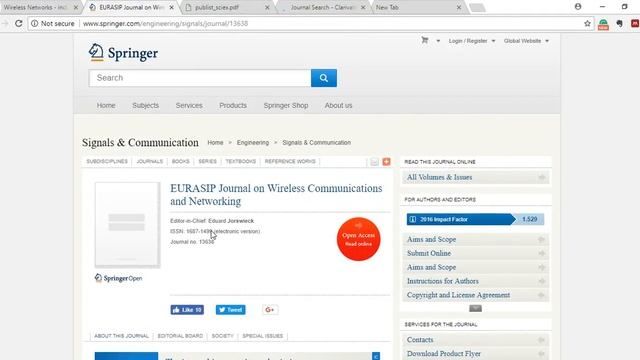Click the info icon on the 2016 Impact Factor badge

pos(413,220)
